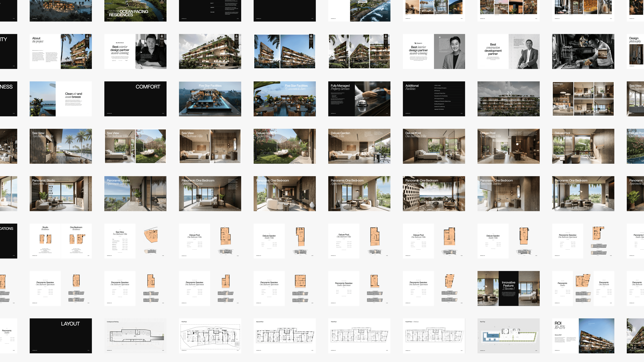This screenshot has height=362, width=644.
Task: Click the 'OCEAN FACING RESIDENCES' slide
Action: tap(135, 11)
